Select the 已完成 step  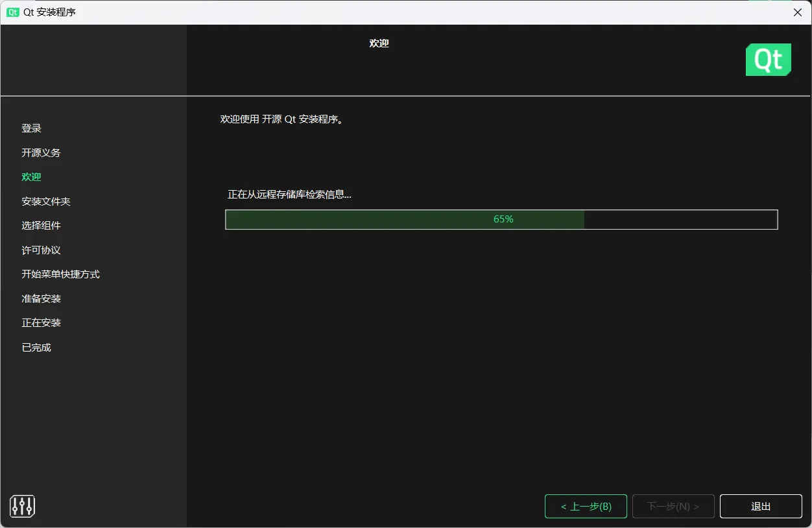(x=36, y=347)
